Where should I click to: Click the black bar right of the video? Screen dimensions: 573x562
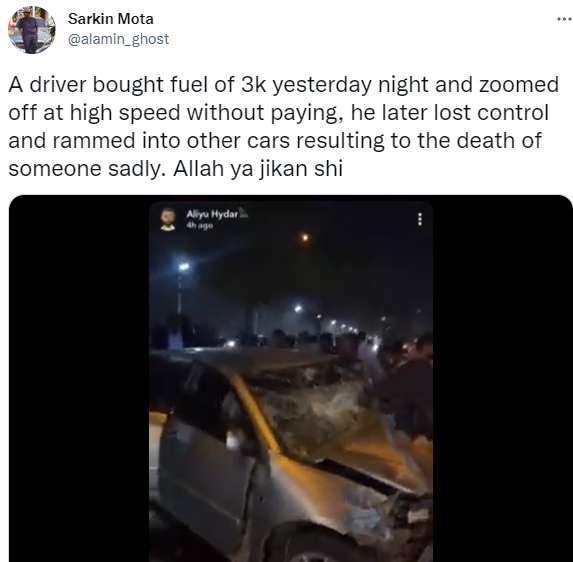click(x=502, y=380)
